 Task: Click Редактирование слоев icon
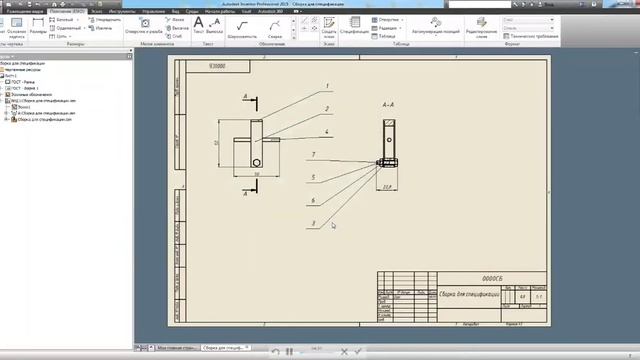[x=482, y=28]
